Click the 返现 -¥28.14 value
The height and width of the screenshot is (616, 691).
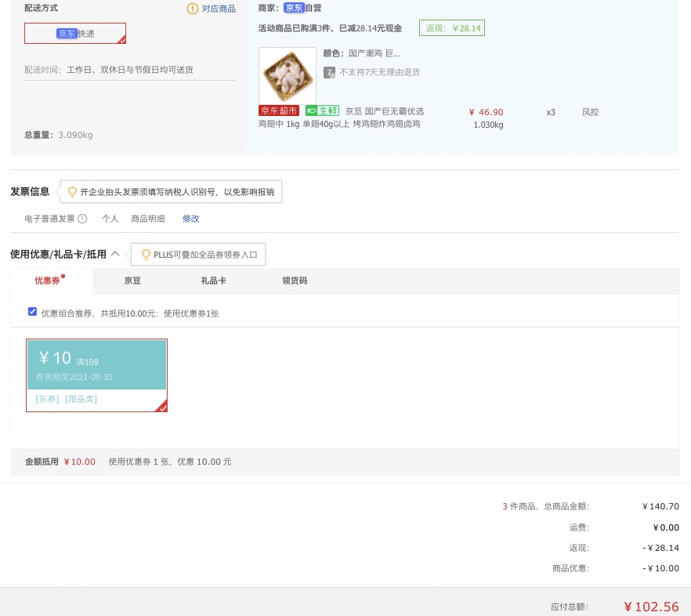pyautogui.click(x=660, y=548)
